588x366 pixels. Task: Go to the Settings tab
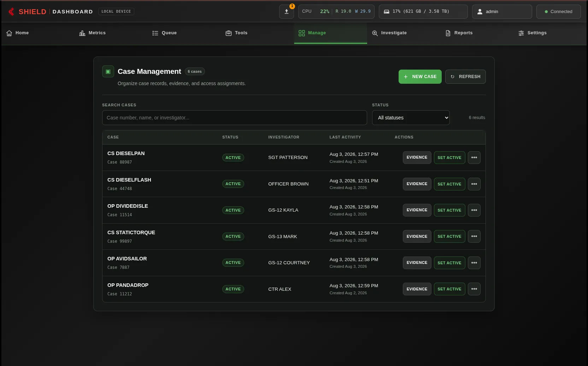550,33
